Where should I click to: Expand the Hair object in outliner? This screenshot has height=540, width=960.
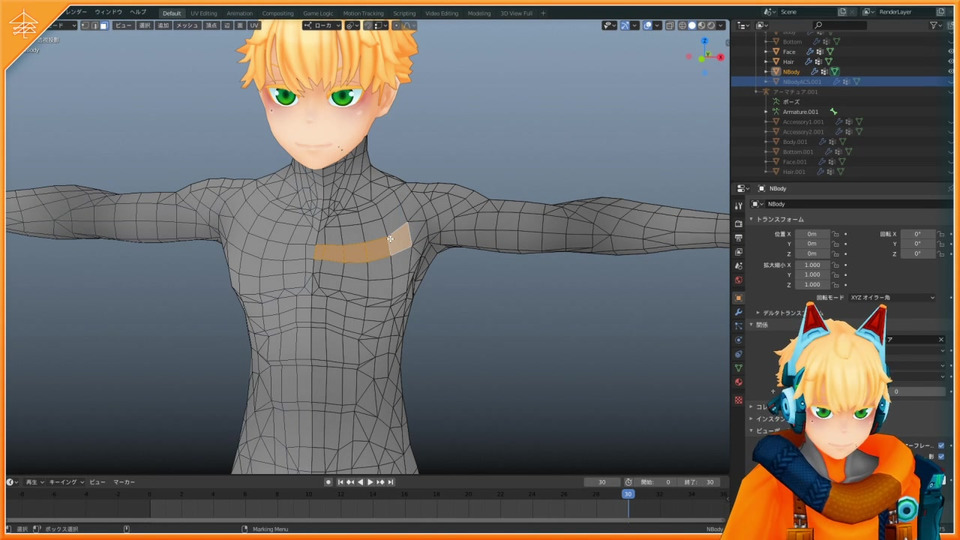click(x=766, y=62)
